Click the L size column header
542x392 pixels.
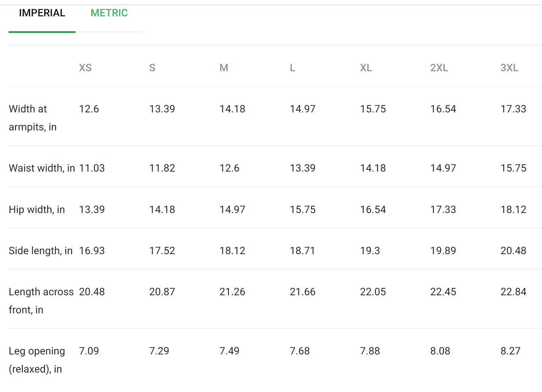click(x=292, y=68)
